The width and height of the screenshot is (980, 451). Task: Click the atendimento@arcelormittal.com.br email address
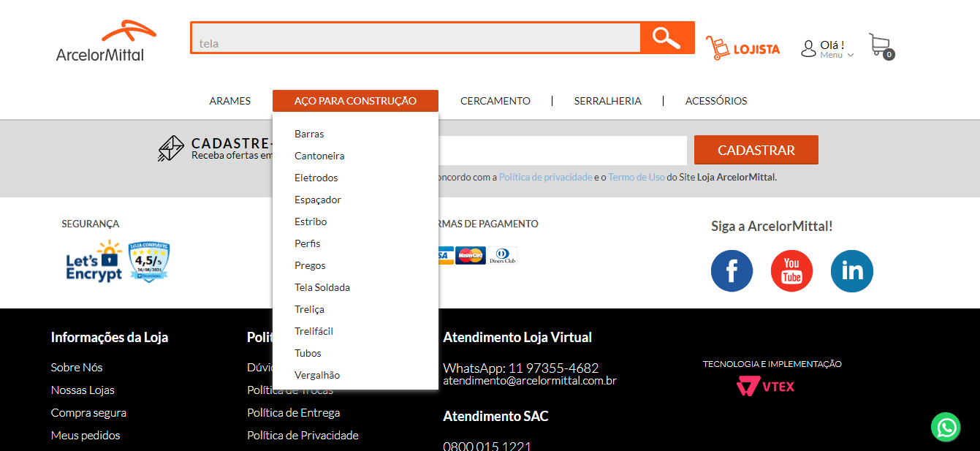pos(530,381)
